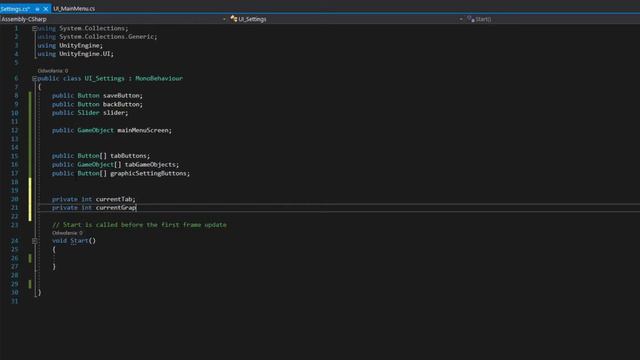The image size is (640, 360).
Task: Click the 'Start' method name
Action: click(79, 241)
